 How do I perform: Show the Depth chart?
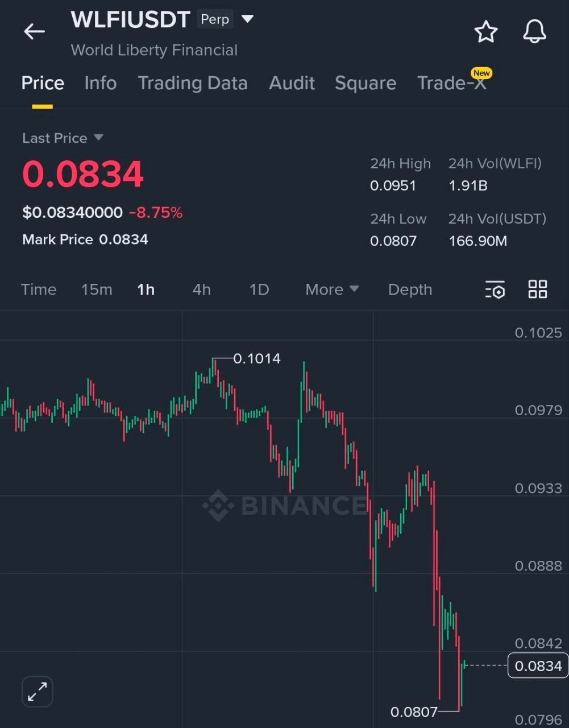[x=410, y=289]
